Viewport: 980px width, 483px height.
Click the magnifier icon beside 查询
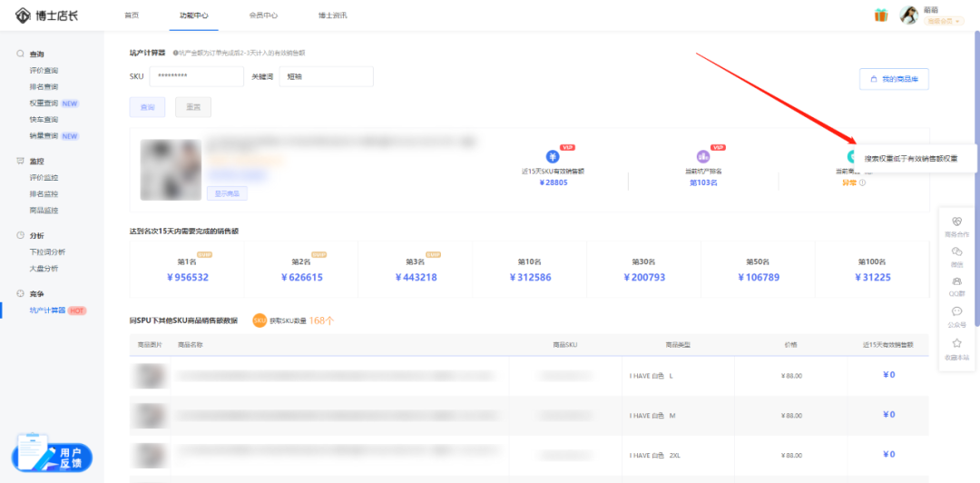click(x=20, y=54)
